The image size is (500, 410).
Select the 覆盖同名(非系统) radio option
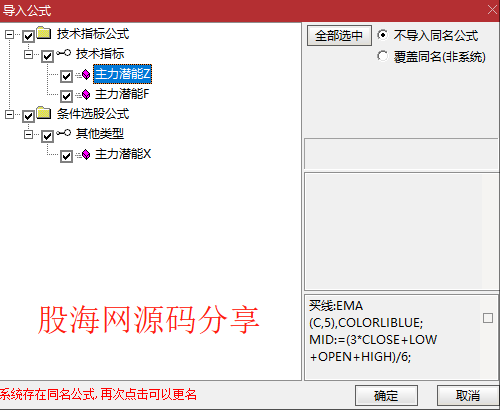tap(383, 56)
